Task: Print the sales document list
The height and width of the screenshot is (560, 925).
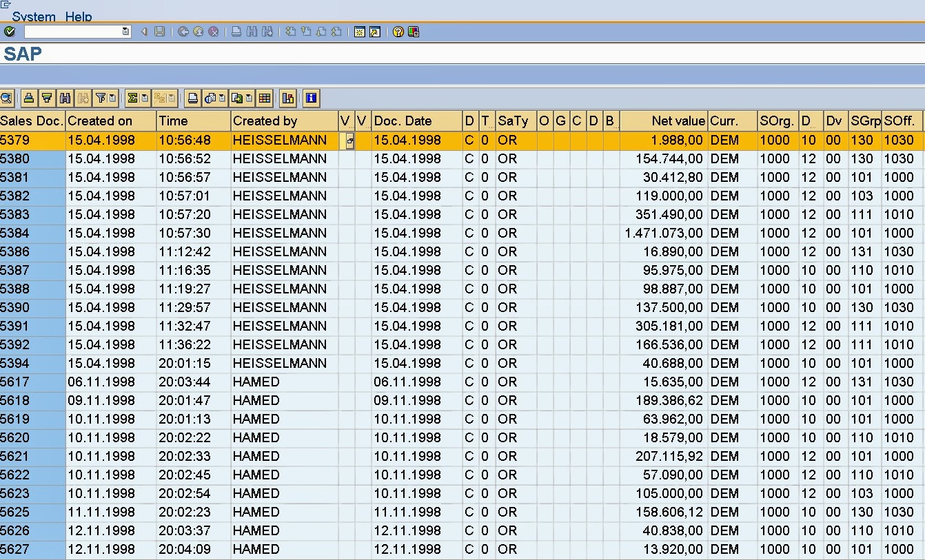Action: tap(193, 98)
